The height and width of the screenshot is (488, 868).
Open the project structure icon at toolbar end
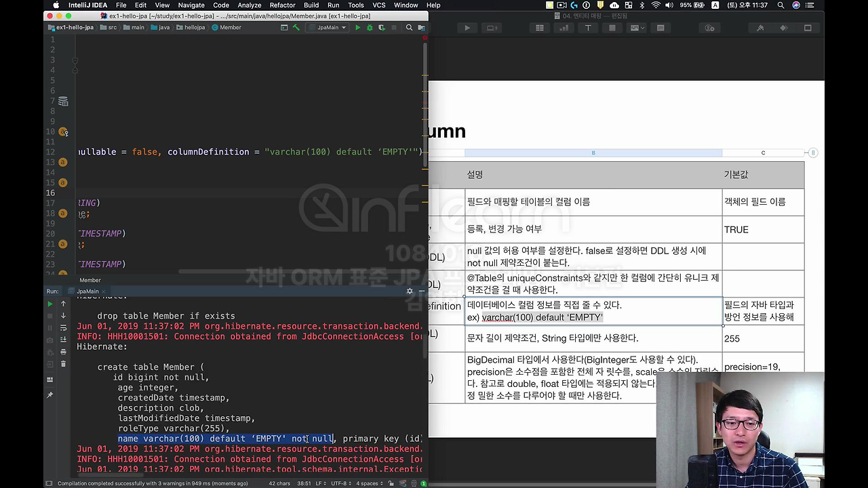pyautogui.click(x=421, y=28)
